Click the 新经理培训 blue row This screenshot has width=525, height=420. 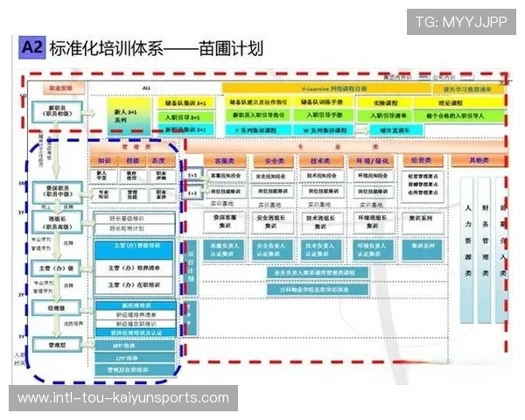coord(136,305)
